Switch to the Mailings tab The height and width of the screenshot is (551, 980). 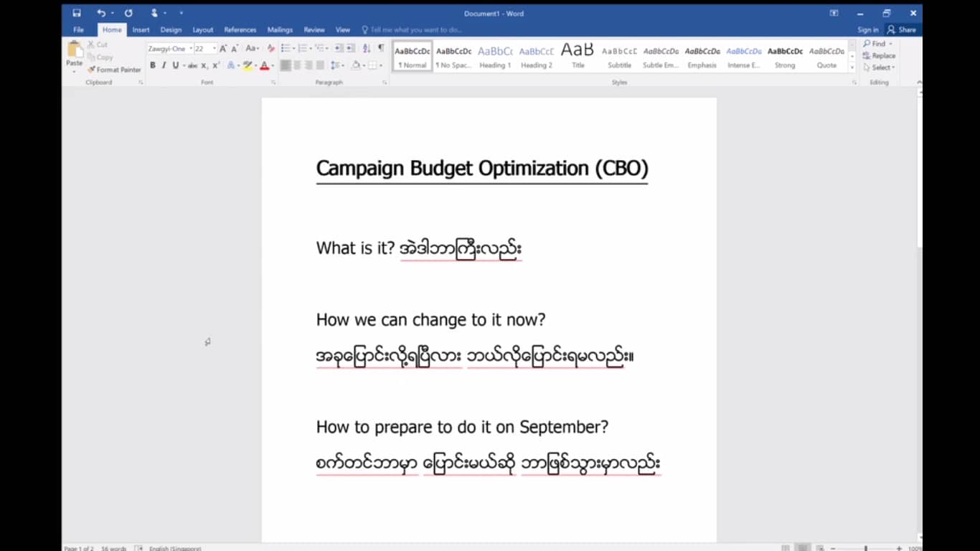tap(280, 29)
